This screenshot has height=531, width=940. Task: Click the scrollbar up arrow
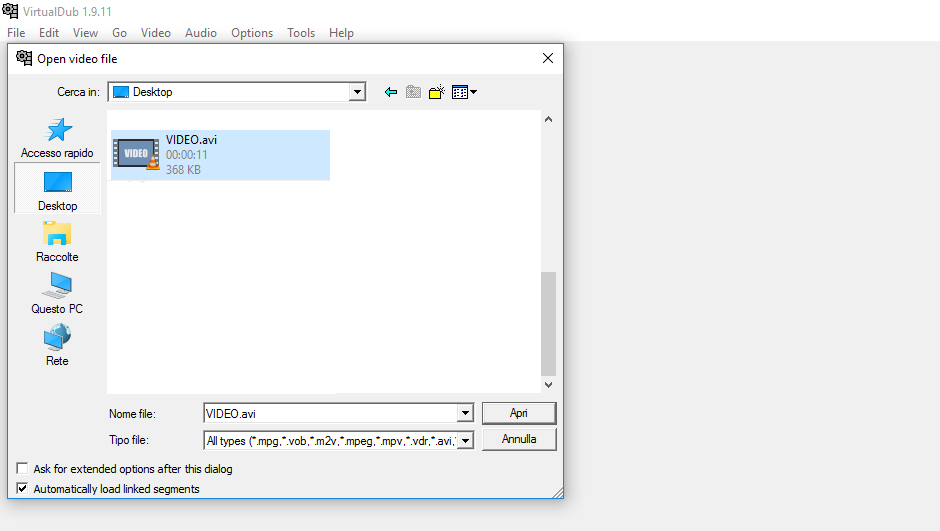pos(549,119)
